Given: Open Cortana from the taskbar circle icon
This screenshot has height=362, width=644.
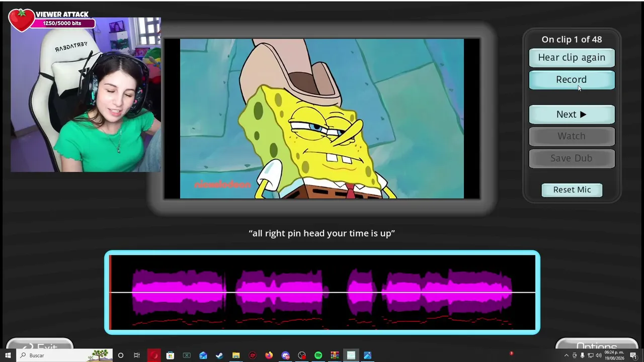Looking at the screenshot, I should pyautogui.click(x=121, y=355).
